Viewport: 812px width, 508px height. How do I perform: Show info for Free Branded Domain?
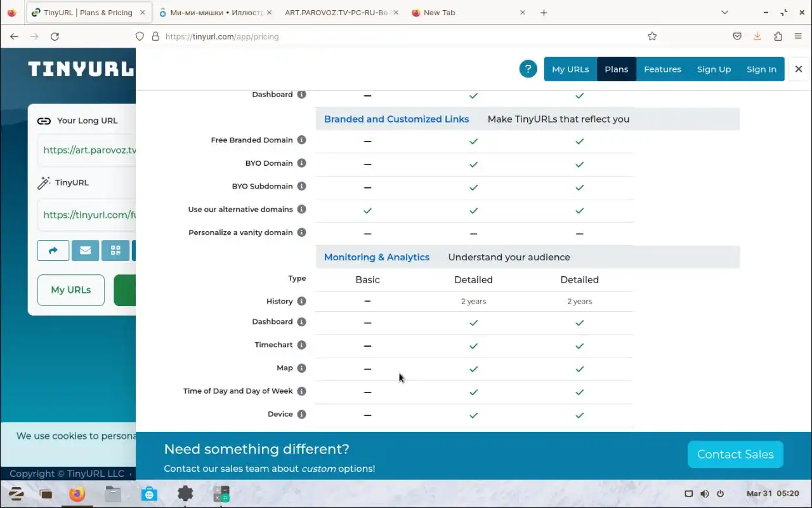302,140
